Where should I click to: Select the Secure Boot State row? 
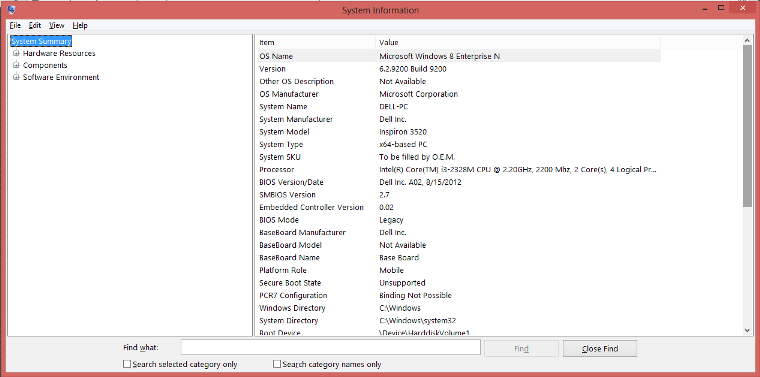[x=458, y=283]
